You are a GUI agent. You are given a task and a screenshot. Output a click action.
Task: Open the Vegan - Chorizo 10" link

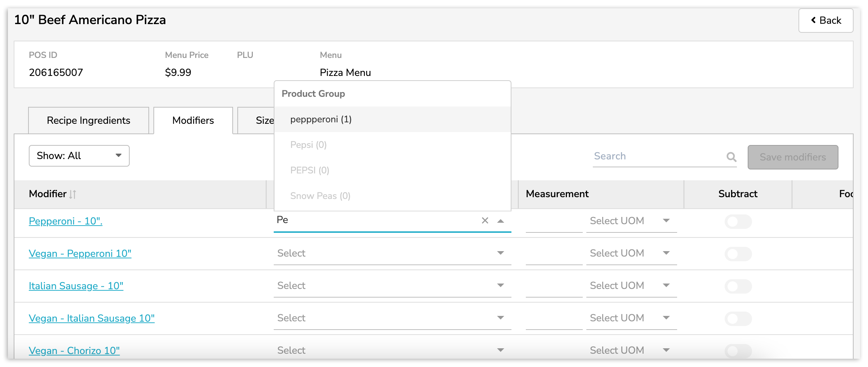click(74, 350)
